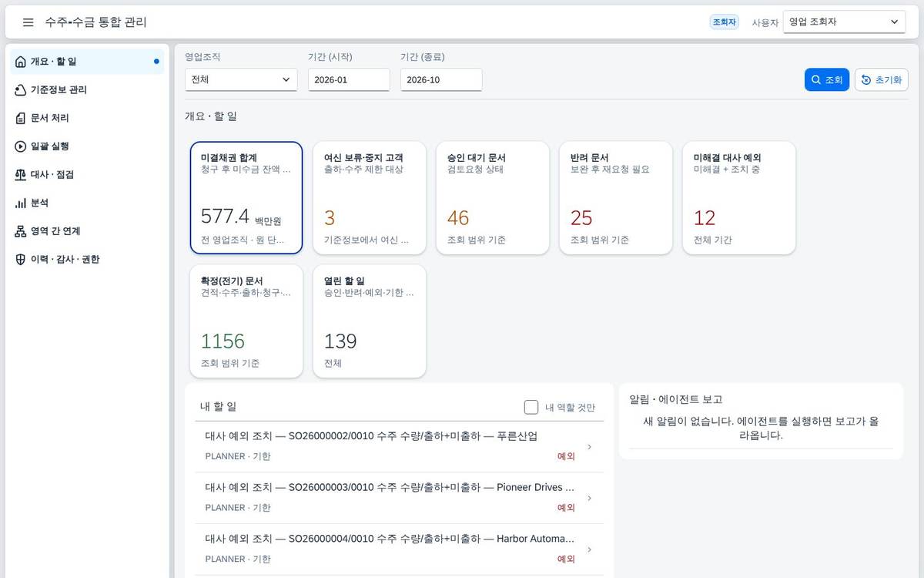Click the 기간 (종료) field 2026-10
The image size is (924, 578).
coord(441,79)
